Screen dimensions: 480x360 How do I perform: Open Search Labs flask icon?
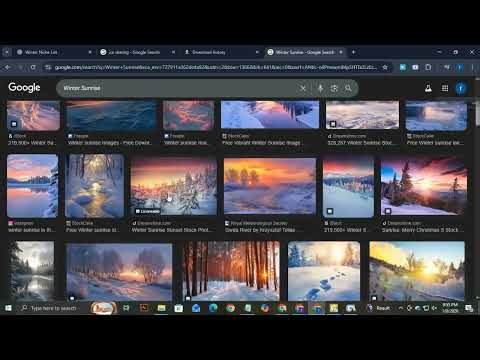428,88
